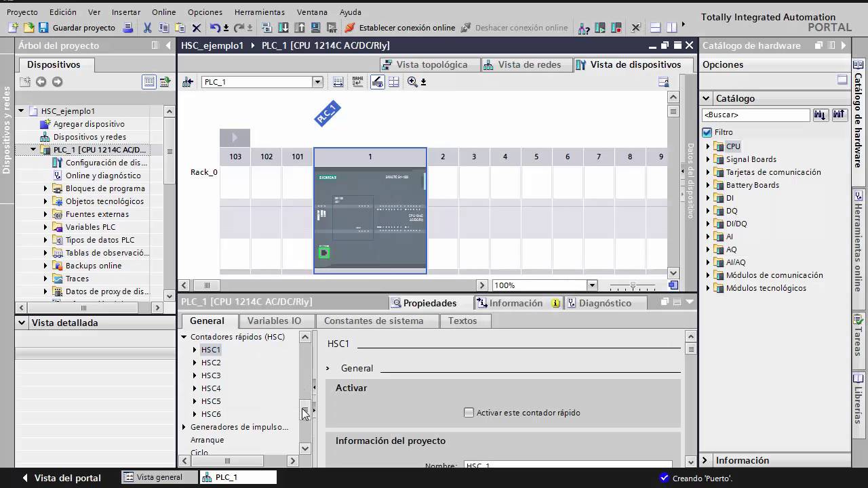Collapse the Catálogo section
The height and width of the screenshot is (488, 868).
coord(706,98)
